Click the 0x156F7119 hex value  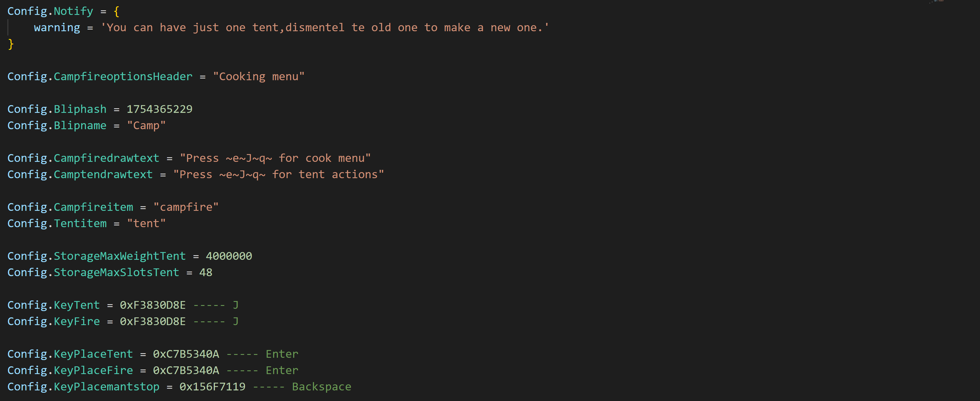point(212,387)
